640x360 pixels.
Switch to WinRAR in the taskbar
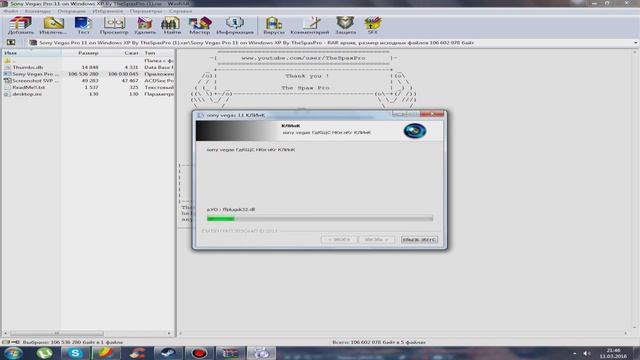[x=230, y=353]
